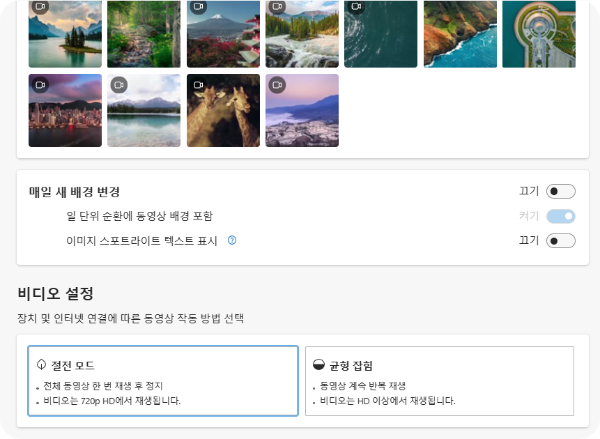Open help icon next to 이미지 스포트라이트 텍스트 표시
600x439 pixels.
[232, 240]
